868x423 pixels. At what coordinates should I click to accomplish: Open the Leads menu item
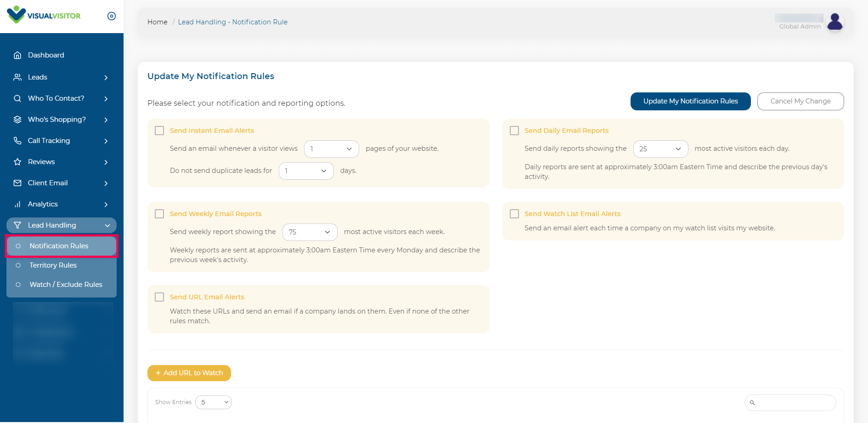(62, 77)
